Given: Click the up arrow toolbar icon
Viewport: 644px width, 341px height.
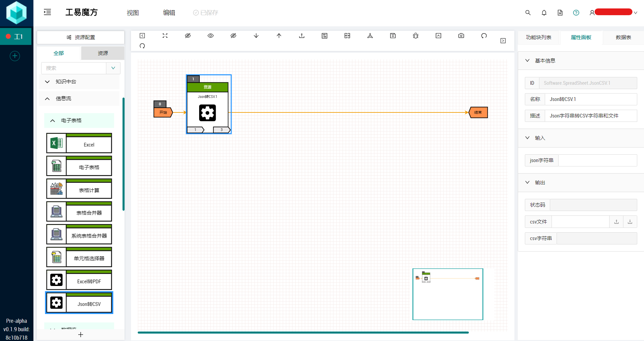Looking at the screenshot, I should (279, 36).
